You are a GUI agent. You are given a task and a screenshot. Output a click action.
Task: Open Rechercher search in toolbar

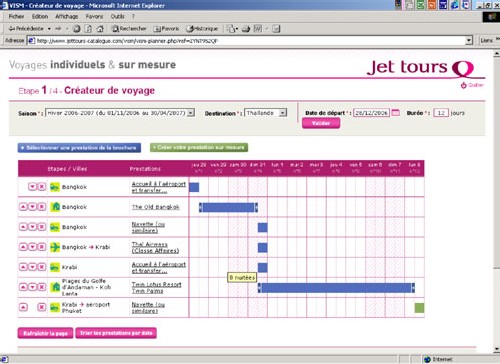point(129,29)
